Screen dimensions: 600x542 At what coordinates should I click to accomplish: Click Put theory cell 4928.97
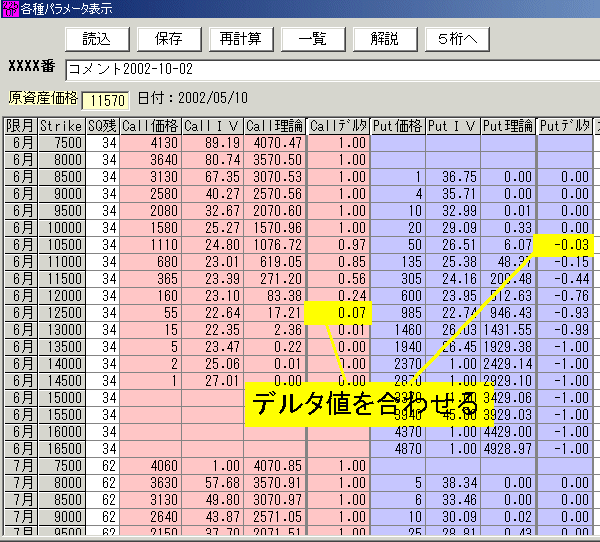508,449
